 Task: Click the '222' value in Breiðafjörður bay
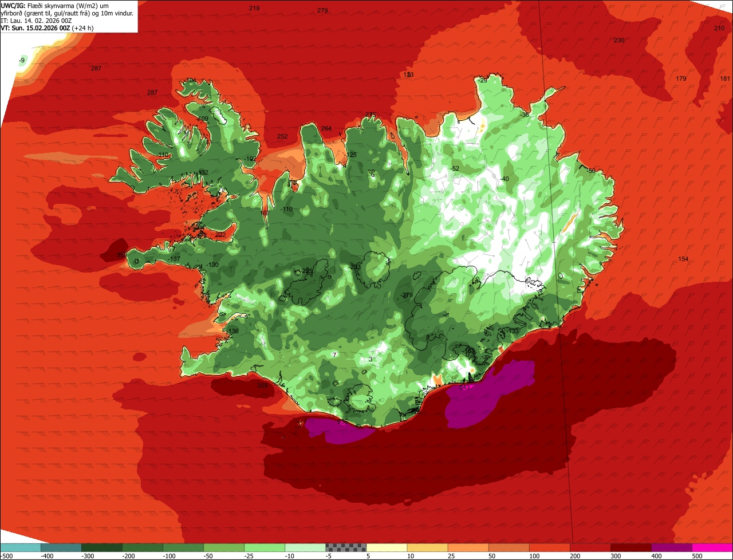click(x=220, y=235)
